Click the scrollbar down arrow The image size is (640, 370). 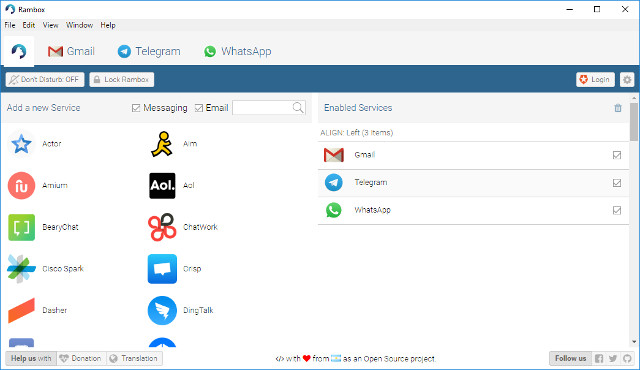633,342
